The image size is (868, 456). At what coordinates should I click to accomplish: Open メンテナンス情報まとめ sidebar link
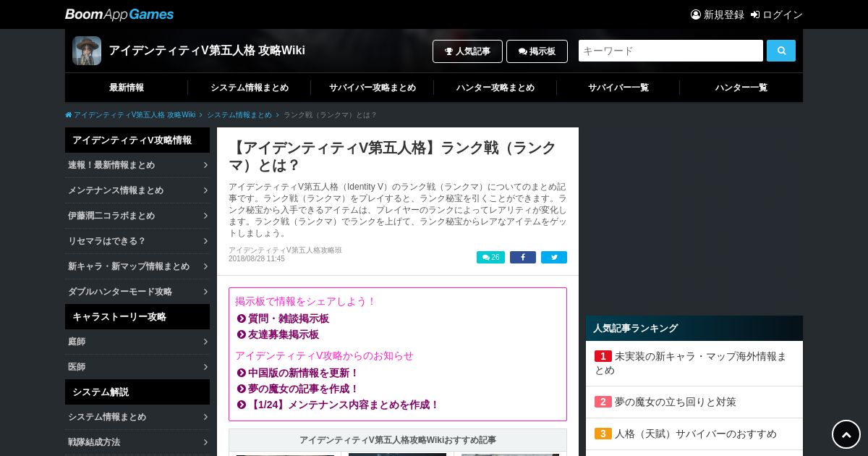[137, 190]
